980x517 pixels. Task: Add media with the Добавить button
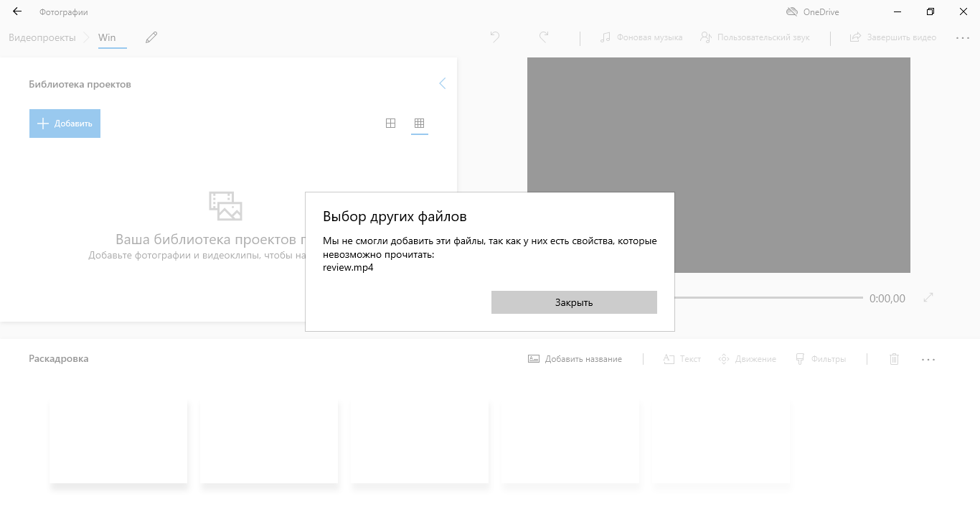click(65, 124)
